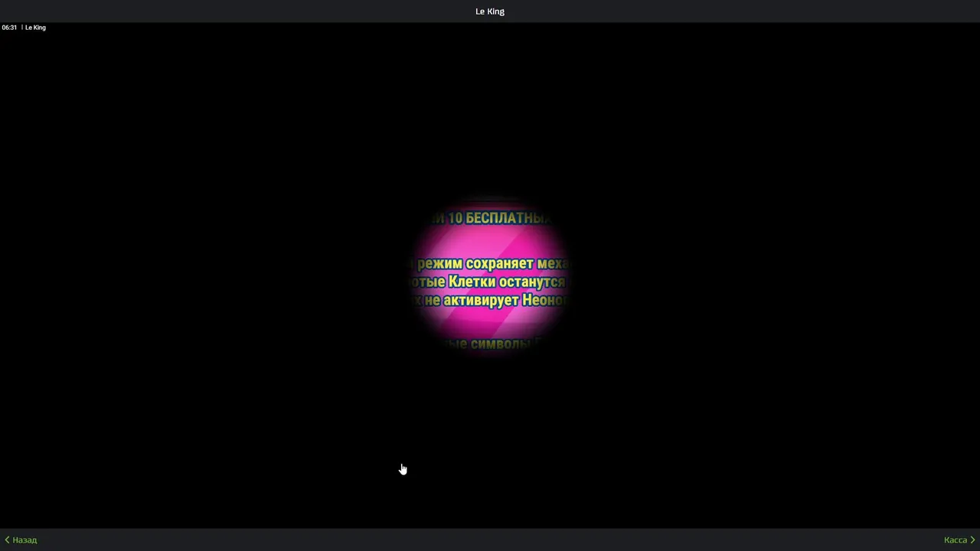Click the 'режим сохраняет' text line
Screen dimensions: 980x551
click(x=475, y=264)
